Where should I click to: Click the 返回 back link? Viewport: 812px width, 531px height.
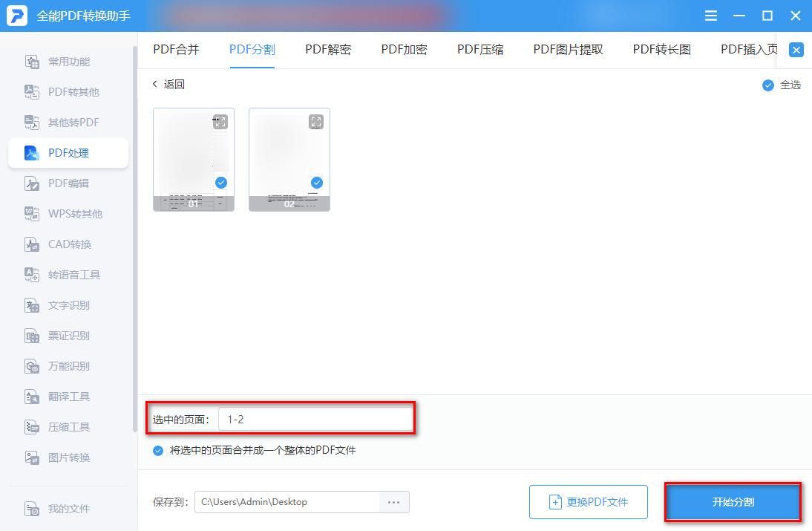[174, 84]
